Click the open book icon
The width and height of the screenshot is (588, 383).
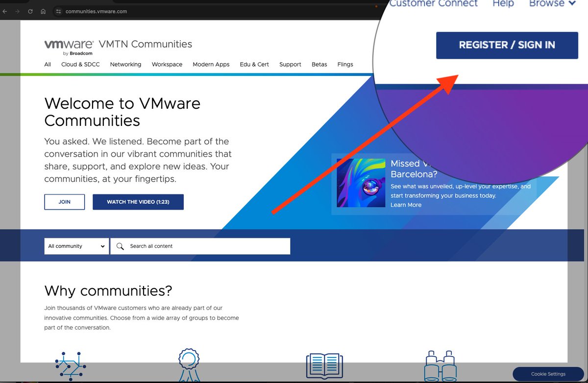(x=324, y=366)
